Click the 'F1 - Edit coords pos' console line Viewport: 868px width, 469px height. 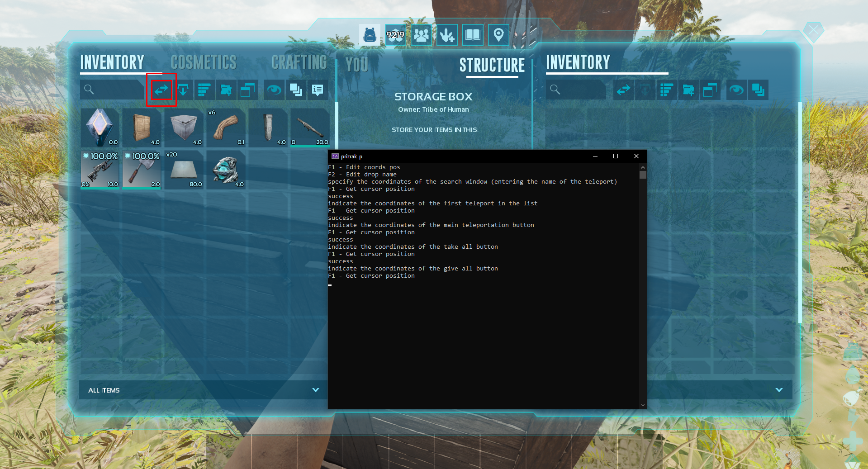point(364,167)
